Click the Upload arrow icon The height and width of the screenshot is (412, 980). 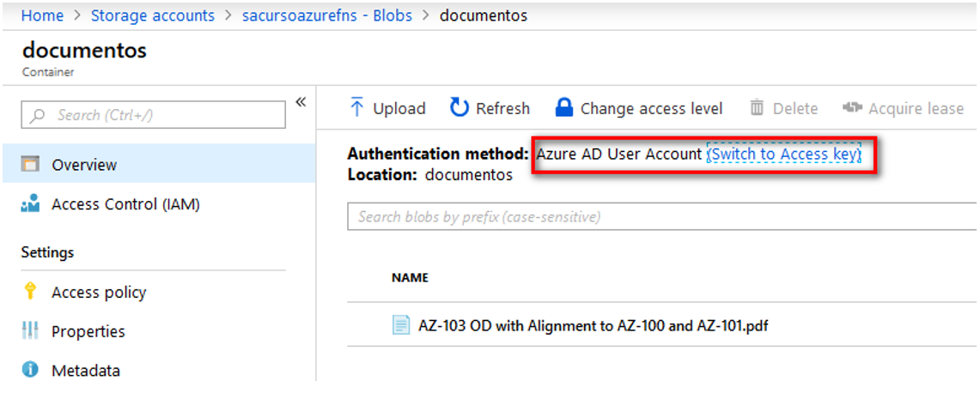click(x=357, y=107)
